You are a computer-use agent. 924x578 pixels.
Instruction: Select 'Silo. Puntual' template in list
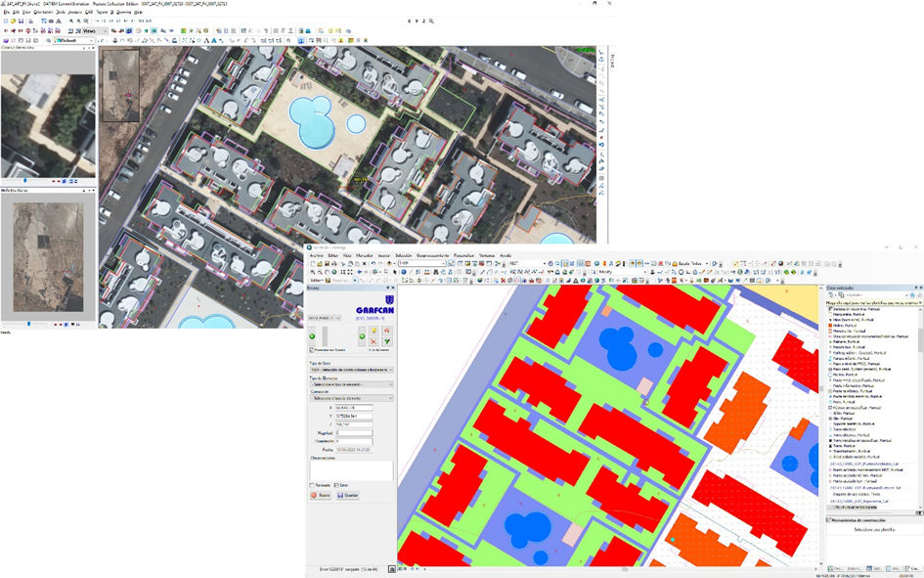[x=841, y=419]
